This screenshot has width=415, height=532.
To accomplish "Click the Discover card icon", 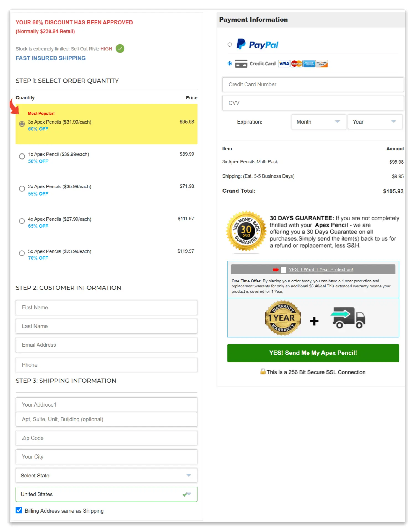I will pyautogui.click(x=321, y=64).
